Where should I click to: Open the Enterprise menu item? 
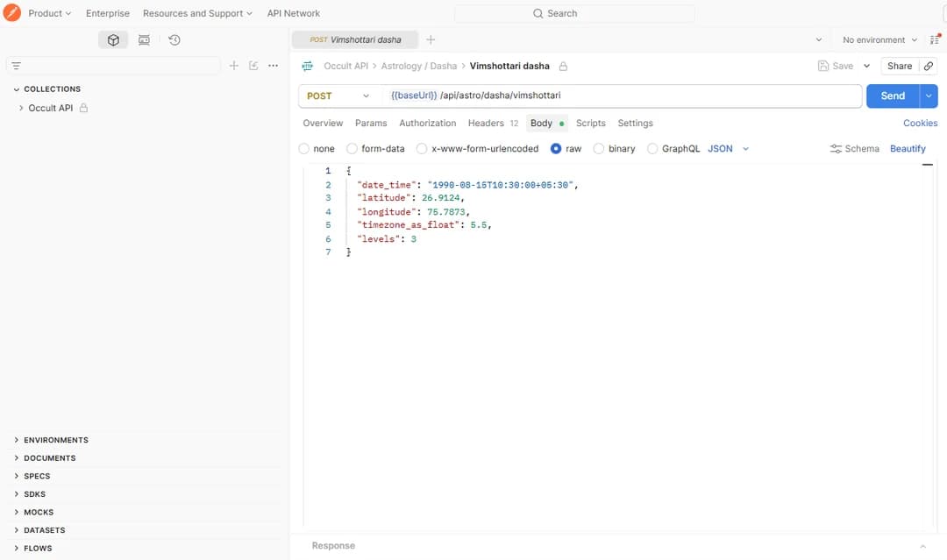(x=108, y=13)
